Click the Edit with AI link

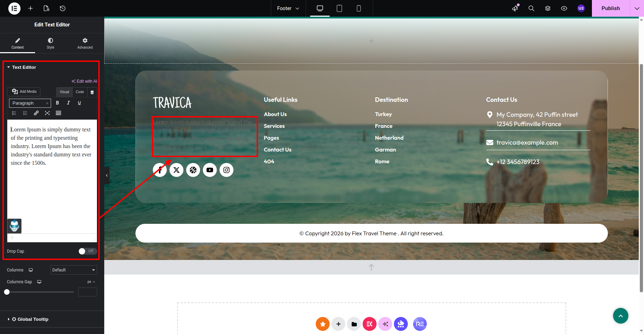point(84,81)
